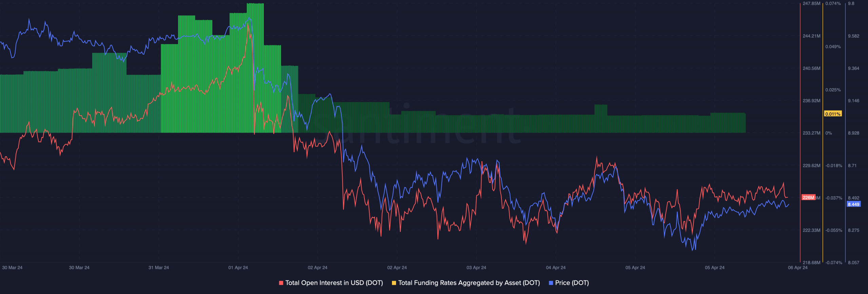Click the 9.146 price axis label
The width and height of the screenshot is (868, 294).
[853, 101]
